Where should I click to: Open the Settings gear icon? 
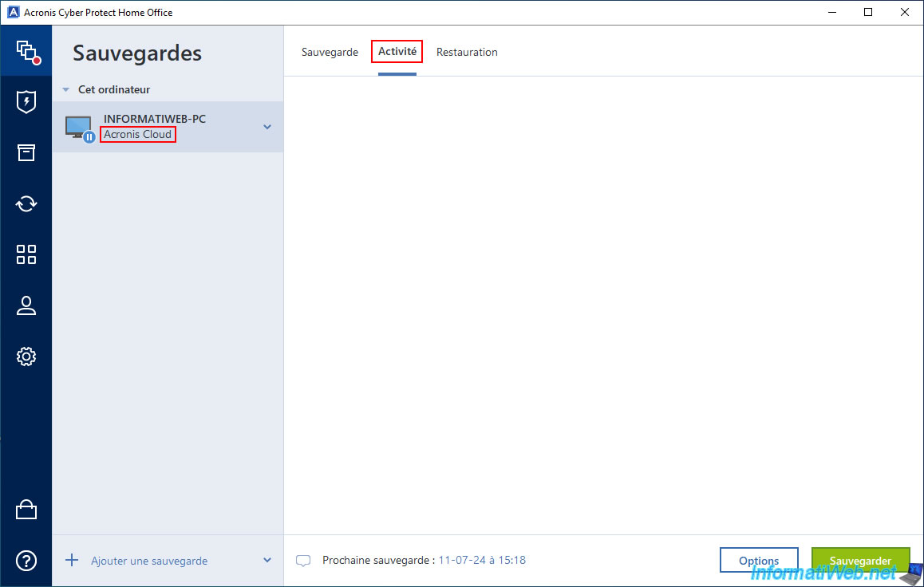point(26,357)
